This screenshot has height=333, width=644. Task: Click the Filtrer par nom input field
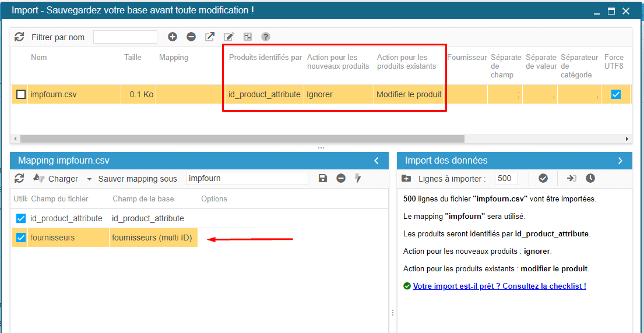(x=125, y=37)
